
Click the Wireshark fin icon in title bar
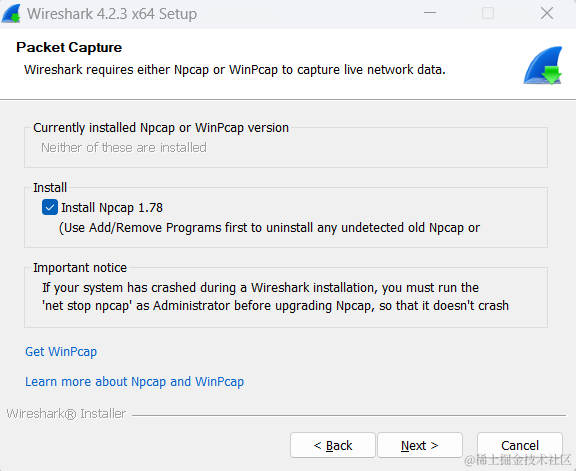[11, 14]
